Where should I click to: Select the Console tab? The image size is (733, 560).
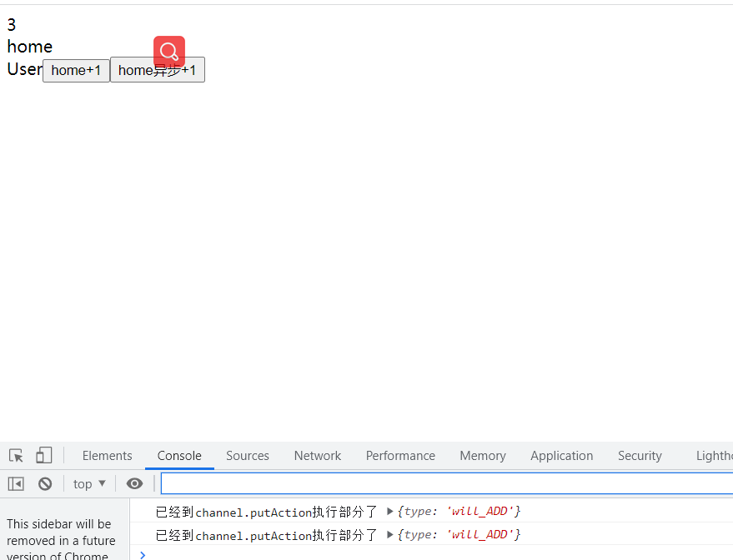(179, 455)
